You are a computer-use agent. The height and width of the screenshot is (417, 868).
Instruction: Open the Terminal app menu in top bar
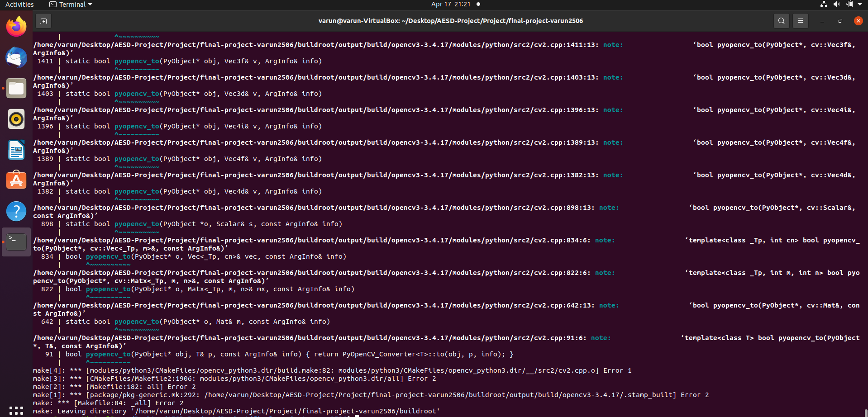coord(70,5)
